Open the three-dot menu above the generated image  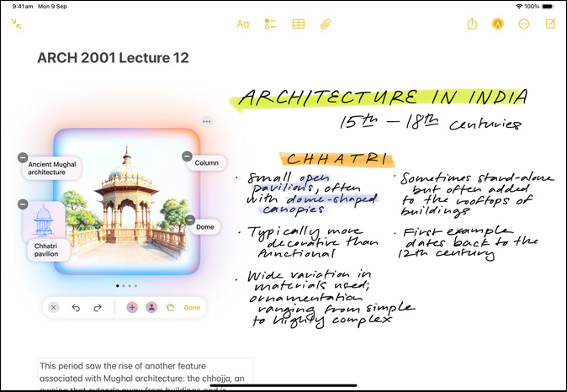(x=206, y=122)
